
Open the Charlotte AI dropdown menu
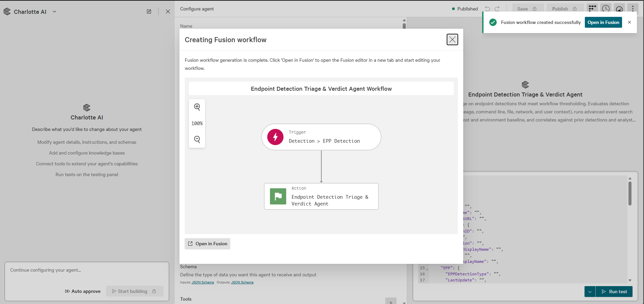click(x=54, y=11)
